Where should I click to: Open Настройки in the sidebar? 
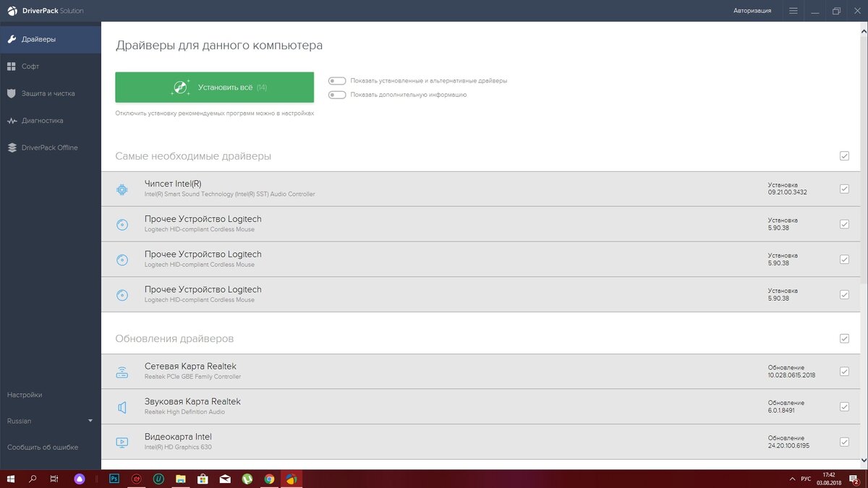pyautogui.click(x=25, y=395)
